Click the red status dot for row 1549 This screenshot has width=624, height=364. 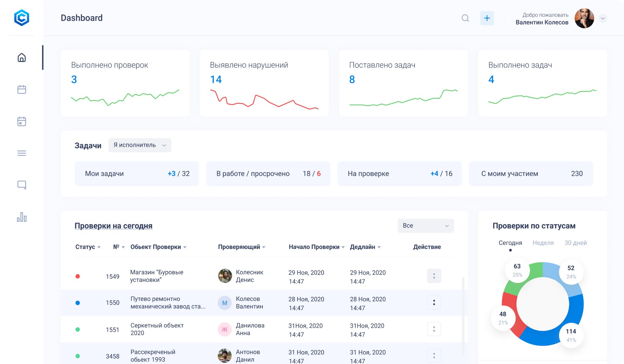click(78, 276)
